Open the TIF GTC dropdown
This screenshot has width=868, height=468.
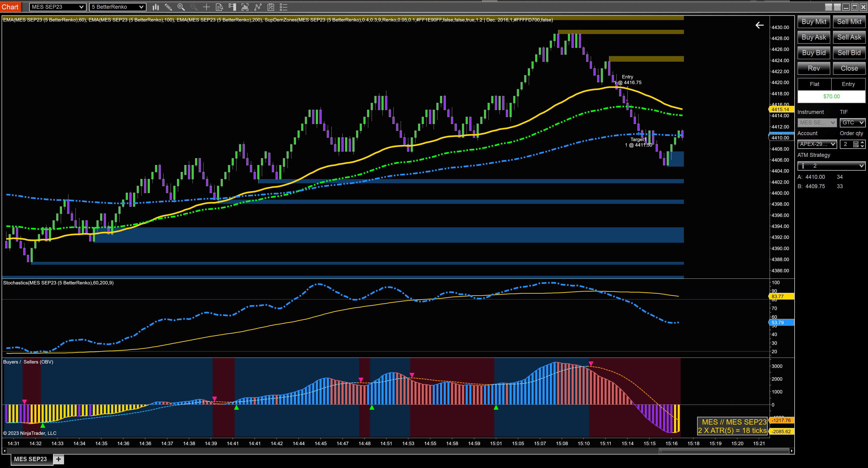click(x=852, y=123)
